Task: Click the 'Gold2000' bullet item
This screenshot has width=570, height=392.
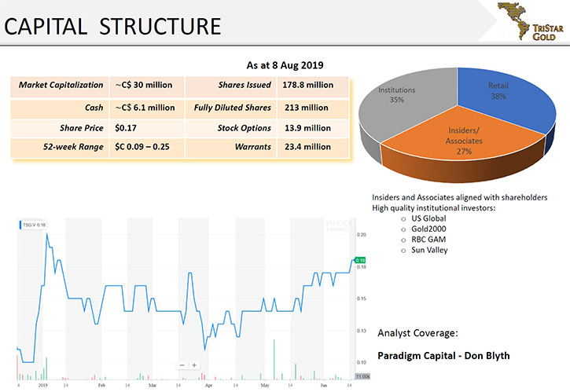Action: click(428, 229)
